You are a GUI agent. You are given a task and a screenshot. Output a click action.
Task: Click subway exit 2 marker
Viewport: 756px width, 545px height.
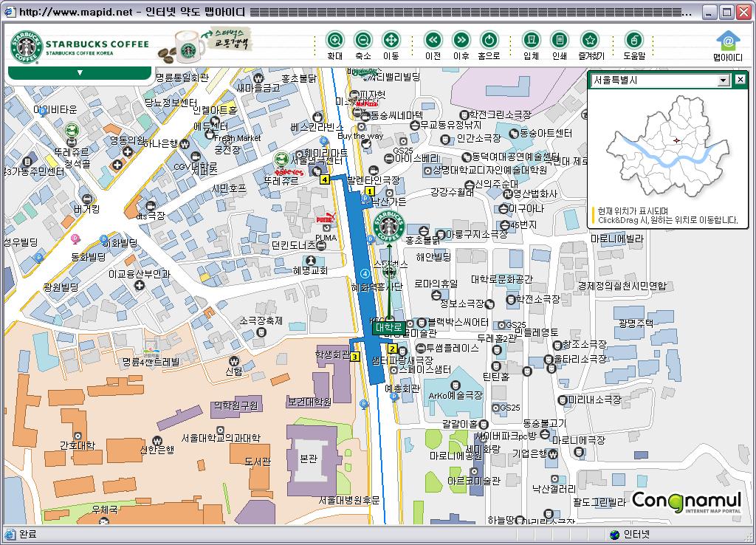coord(393,349)
